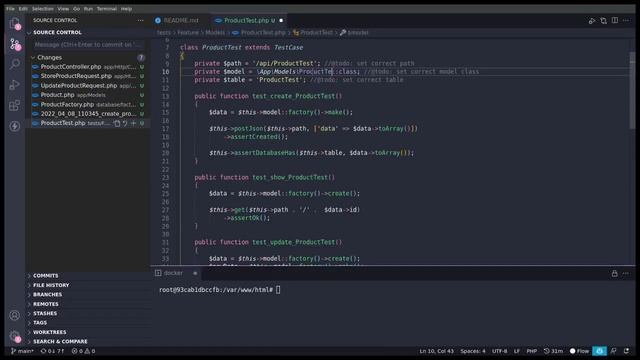Expand the Tags section
The width and height of the screenshot is (640, 360).
click(88, 322)
